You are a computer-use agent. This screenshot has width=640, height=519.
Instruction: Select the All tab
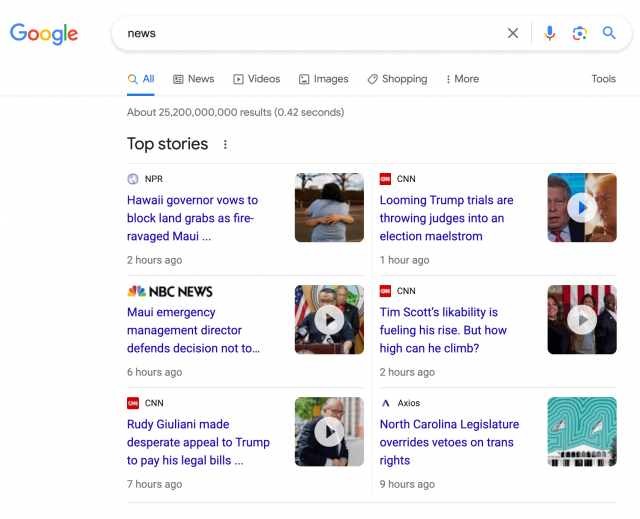coord(141,79)
